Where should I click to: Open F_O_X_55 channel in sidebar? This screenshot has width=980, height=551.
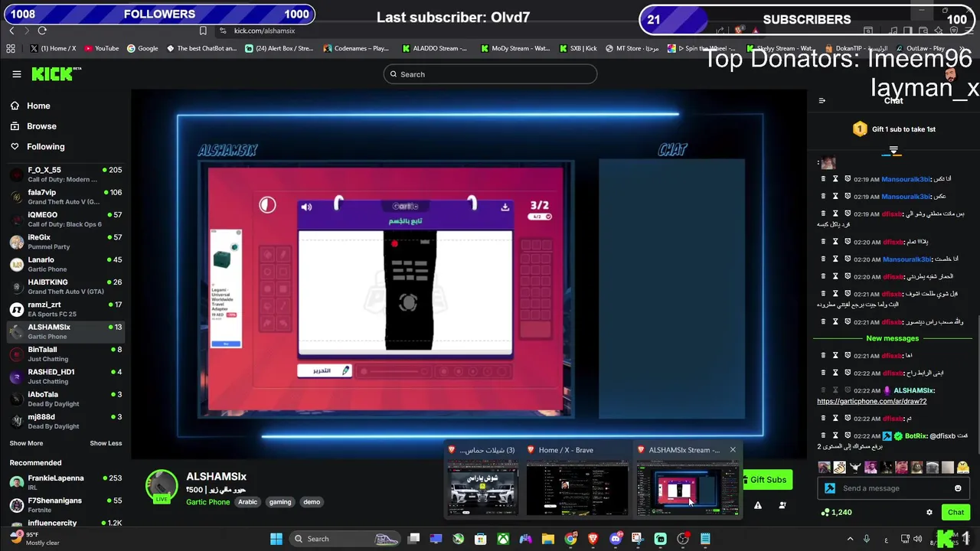pyautogui.click(x=65, y=174)
